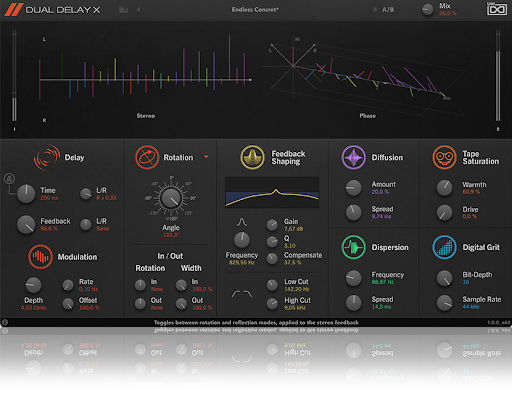Click the 250 ms Time value
Screen dimensions: 512x395
(49, 198)
